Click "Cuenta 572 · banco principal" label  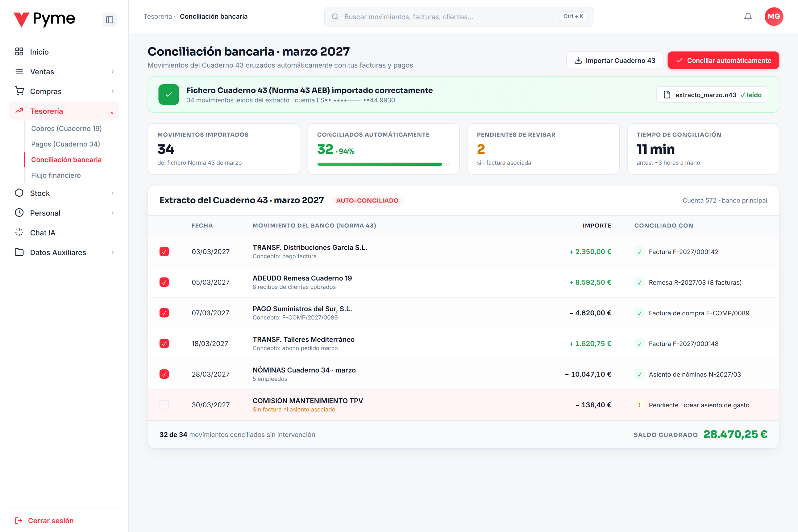(725, 200)
